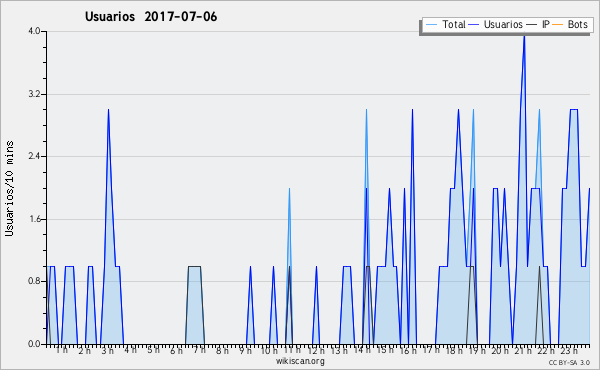Click the 3 h x-axis label
The height and width of the screenshot is (370, 600).
pyautogui.click(x=108, y=350)
